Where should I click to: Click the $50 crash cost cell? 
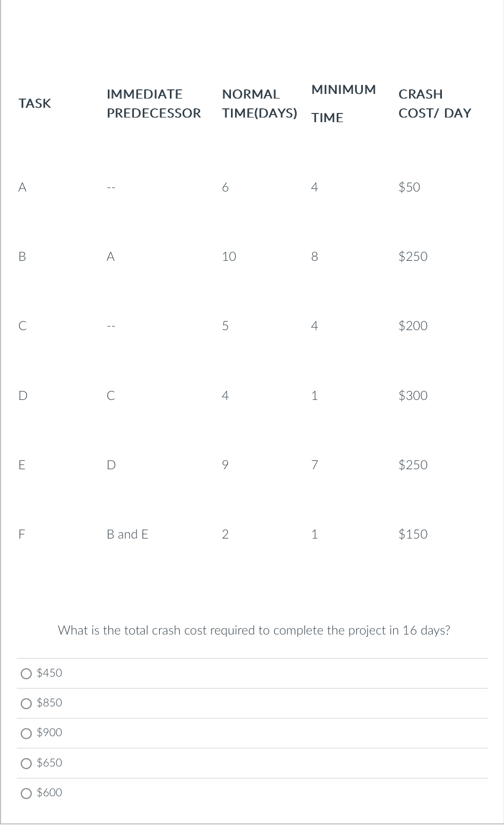(x=408, y=187)
